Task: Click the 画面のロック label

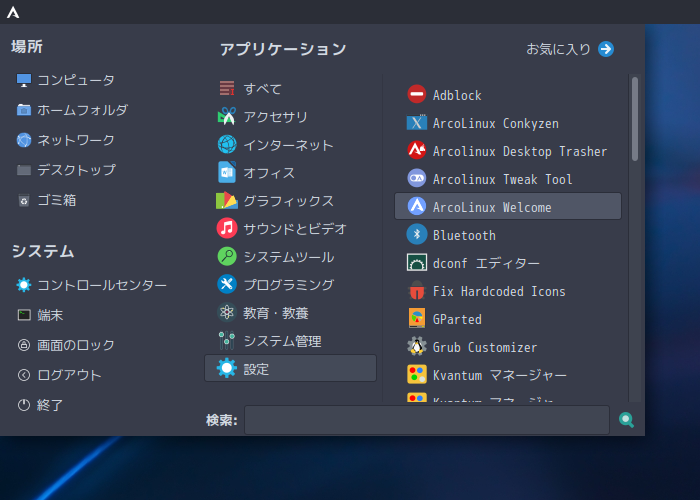Action: point(76,345)
